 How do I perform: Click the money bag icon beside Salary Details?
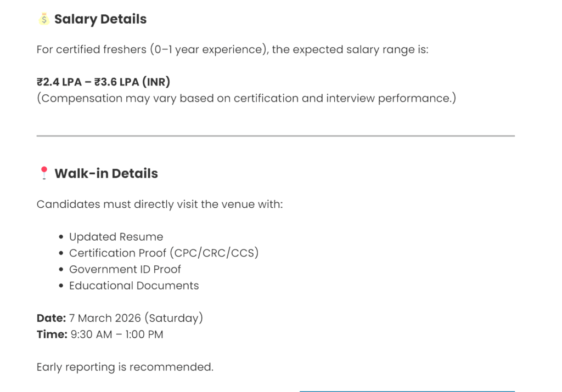pos(44,19)
